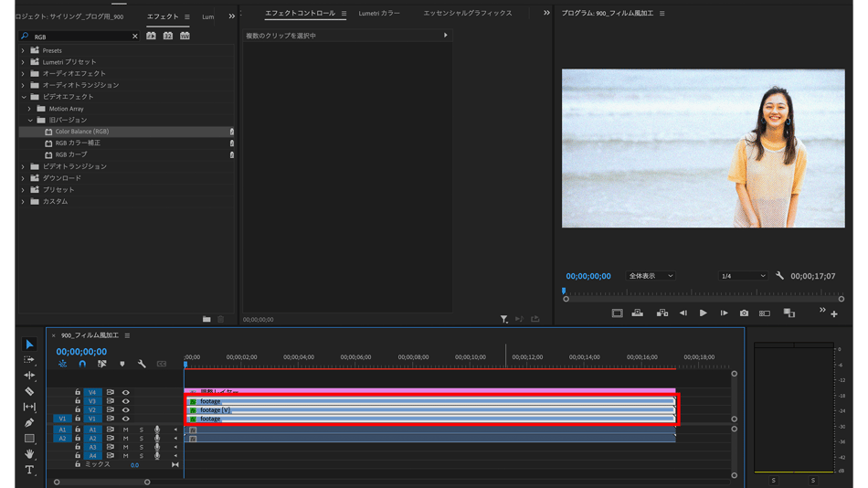The image size is (868, 488).
Task: Open program monitor wrench settings
Action: pos(779,276)
